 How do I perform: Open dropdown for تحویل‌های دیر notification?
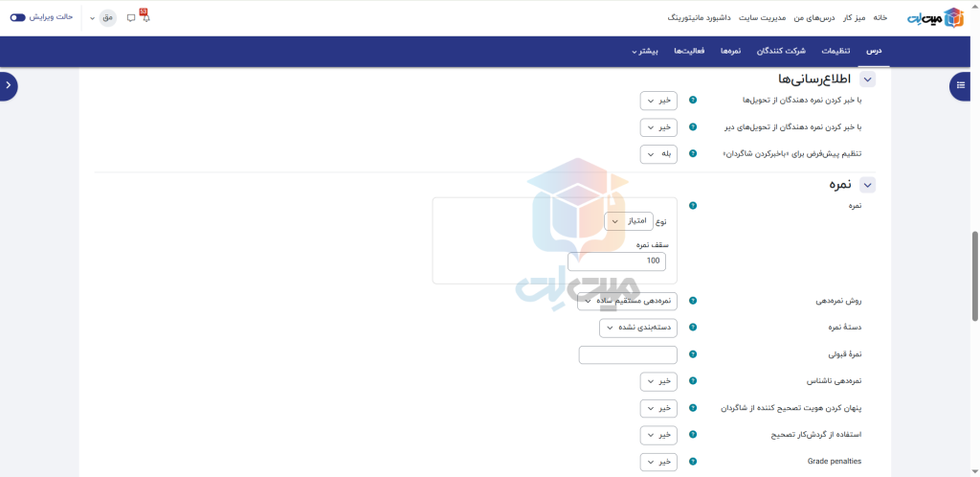click(658, 126)
